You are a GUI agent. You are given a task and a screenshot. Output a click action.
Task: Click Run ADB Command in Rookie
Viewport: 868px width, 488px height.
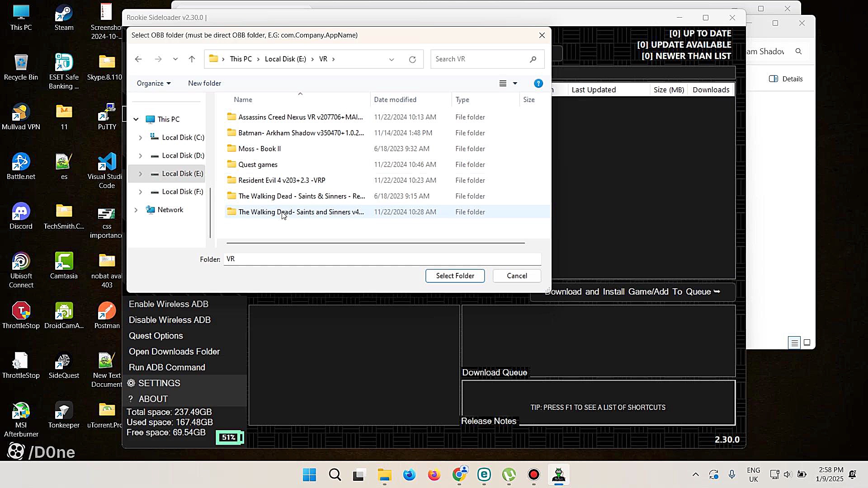point(167,367)
